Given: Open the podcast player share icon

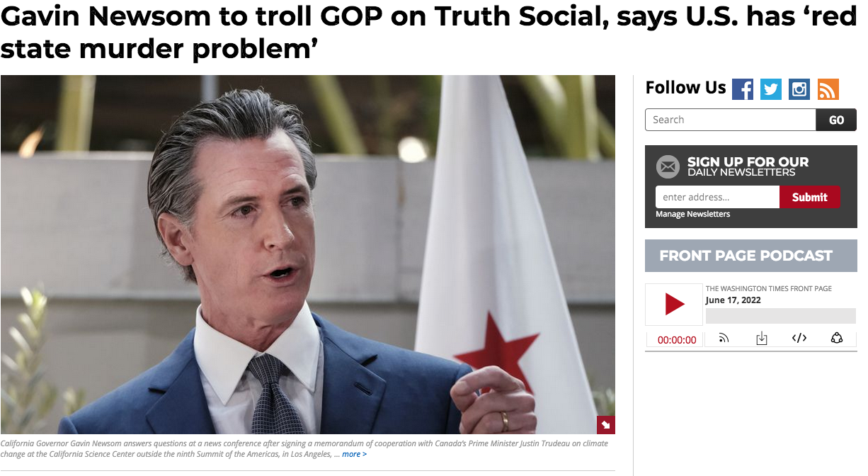Looking at the screenshot, I should click(x=837, y=339).
